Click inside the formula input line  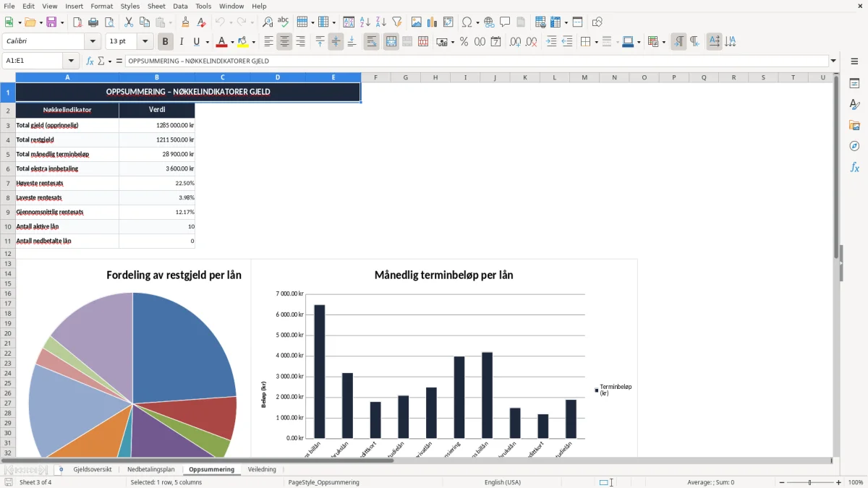[x=477, y=61]
